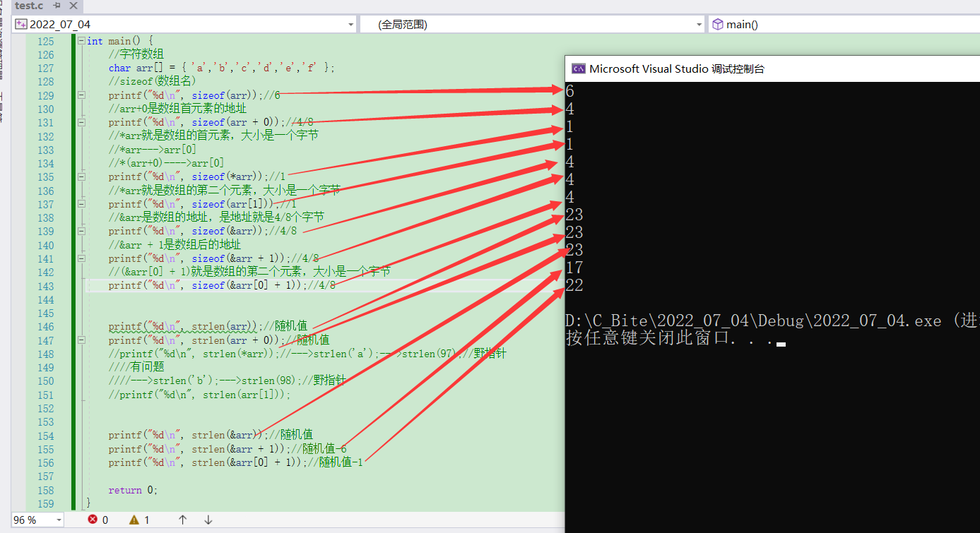The image size is (980, 533).
Task: Open the 96 % zoom level dropdown
Action: 58,520
